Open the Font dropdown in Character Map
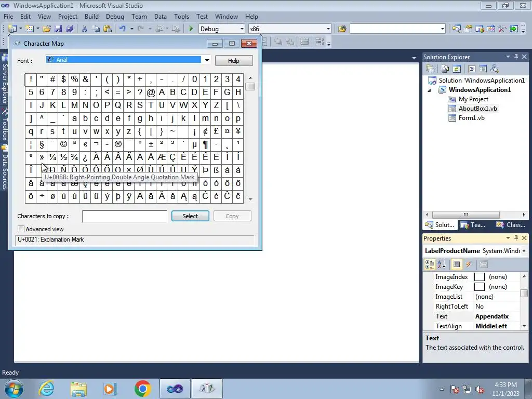Screen dimensions: 532x399 tap(207, 60)
